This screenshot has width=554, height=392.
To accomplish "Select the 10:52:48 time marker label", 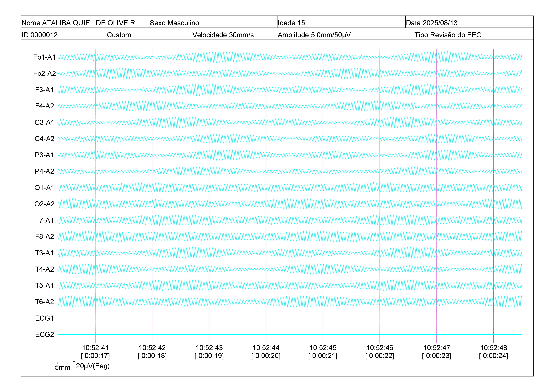I will tap(494, 348).
